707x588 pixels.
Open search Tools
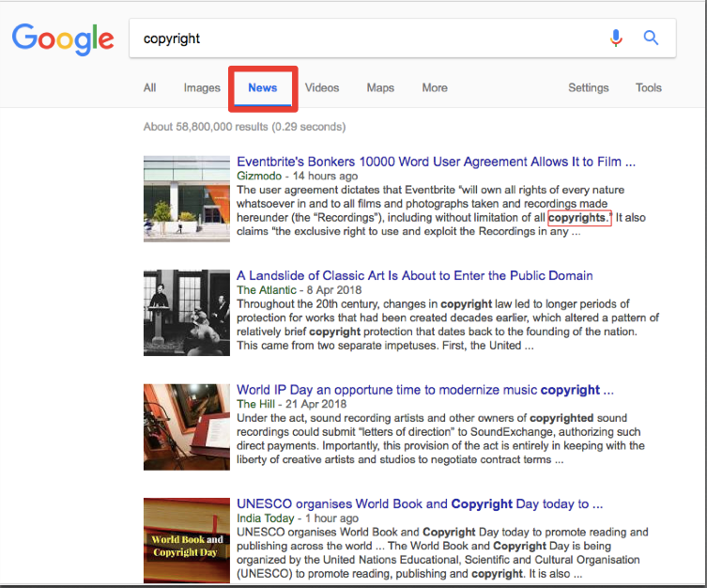pos(649,88)
